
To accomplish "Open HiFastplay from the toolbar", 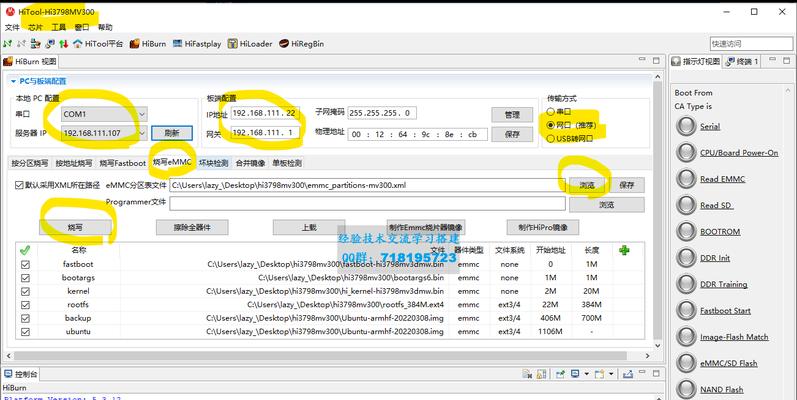I will pos(197,44).
